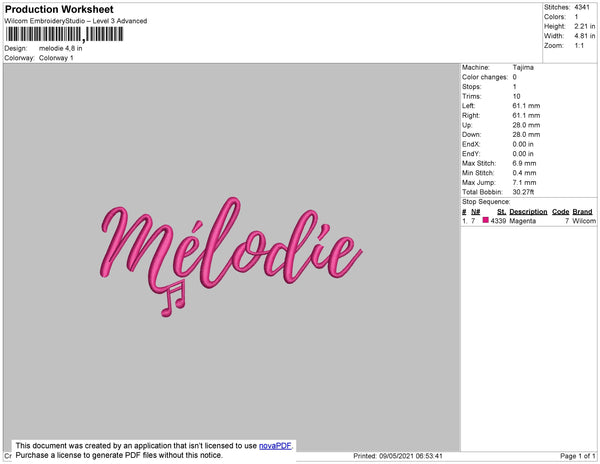
Task: Click the Colors value 1
Action: point(576,17)
